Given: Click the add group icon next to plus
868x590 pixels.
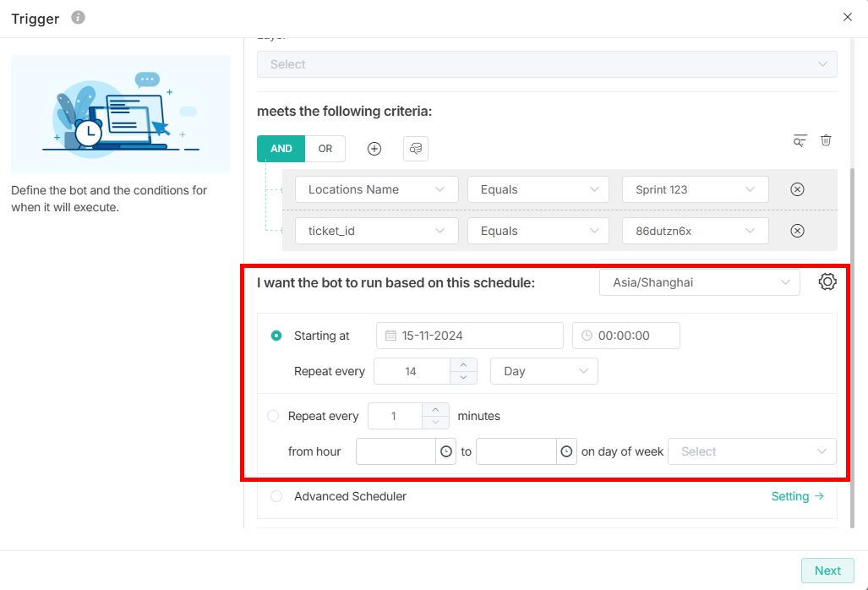Looking at the screenshot, I should point(416,149).
